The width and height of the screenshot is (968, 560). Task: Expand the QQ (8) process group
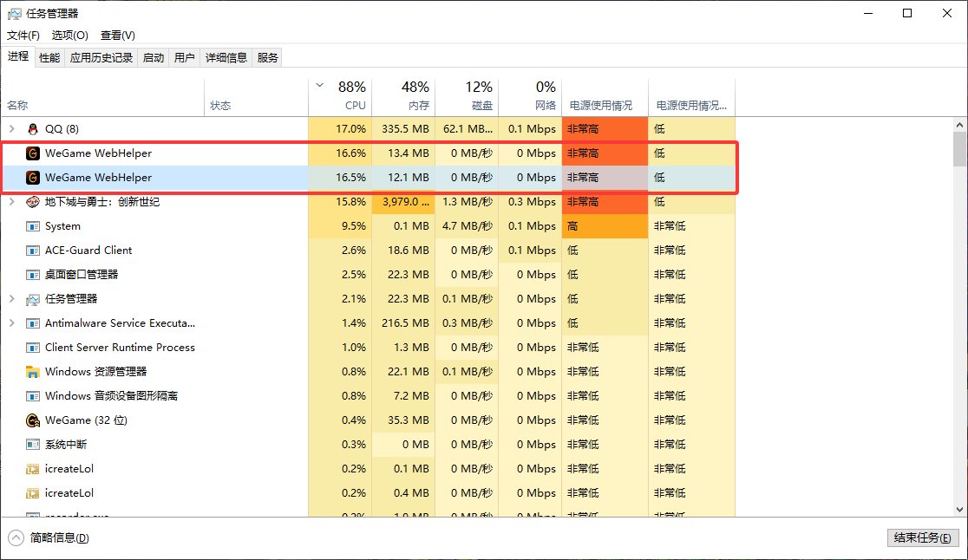(x=12, y=129)
